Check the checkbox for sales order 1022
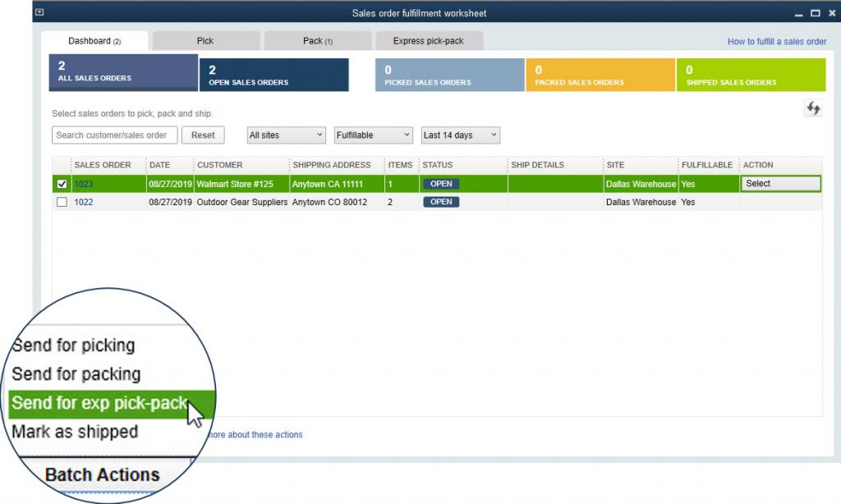Image resolution: width=841 pixels, height=504 pixels. point(62,202)
